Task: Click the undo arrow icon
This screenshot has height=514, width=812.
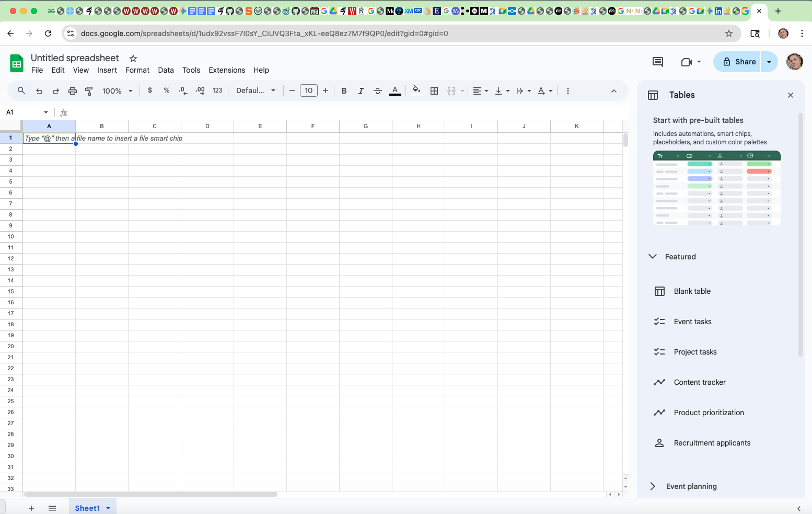Action: (39, 91)
